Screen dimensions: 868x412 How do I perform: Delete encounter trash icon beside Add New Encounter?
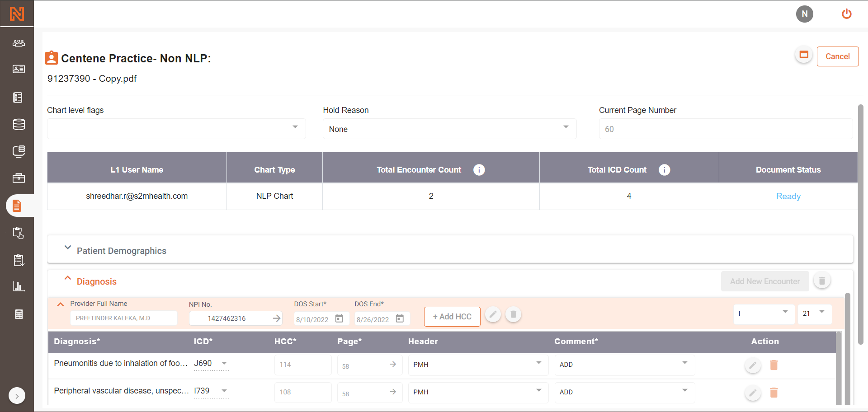click(822, 281)
